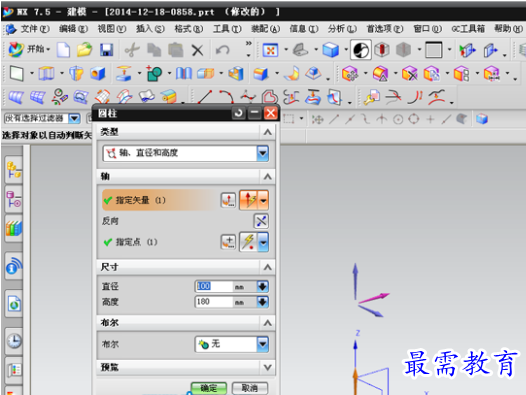Screen dimensions: 526x395
Task: Click the reverse direction (反向) icon
Action: pos(261,221)
